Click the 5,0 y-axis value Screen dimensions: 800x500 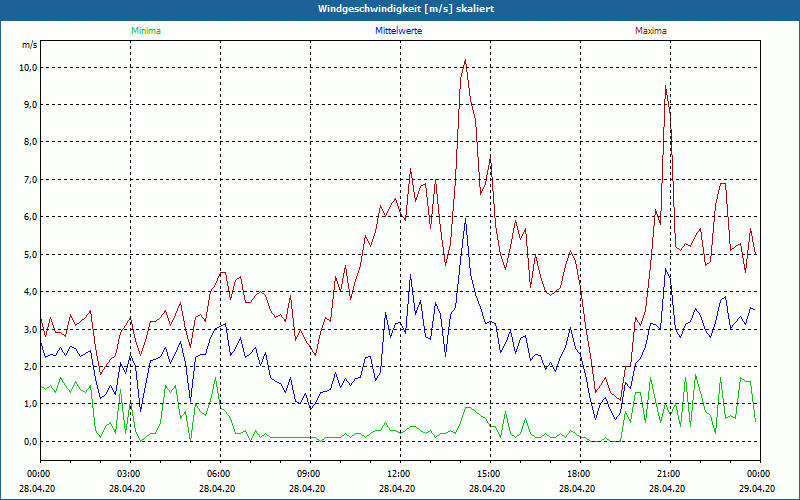pos(30,254)
